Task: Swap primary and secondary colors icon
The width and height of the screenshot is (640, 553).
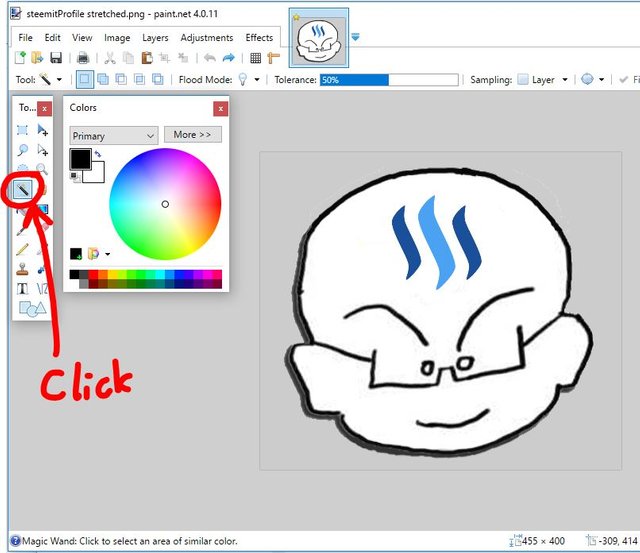Action: 98,154
